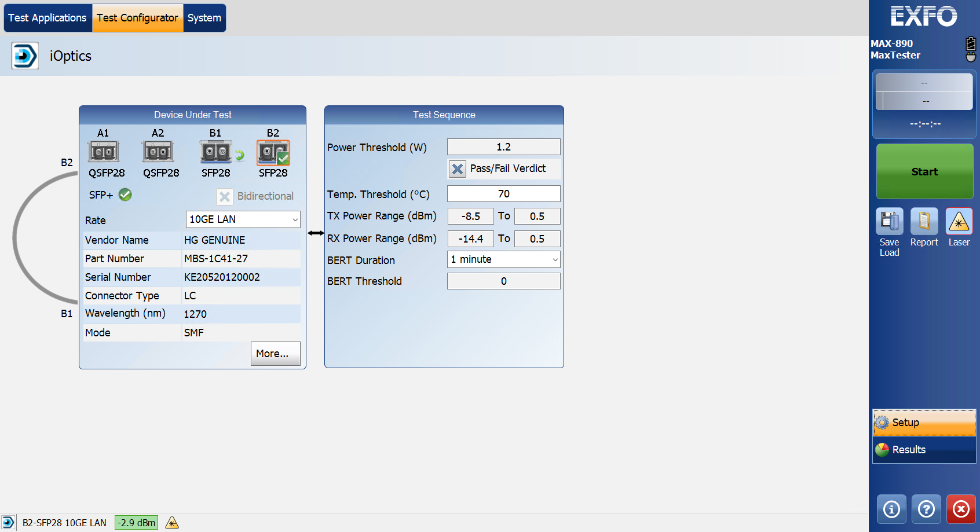Open Save Load icon
This screenshot has width=980, height=532.
890,221
